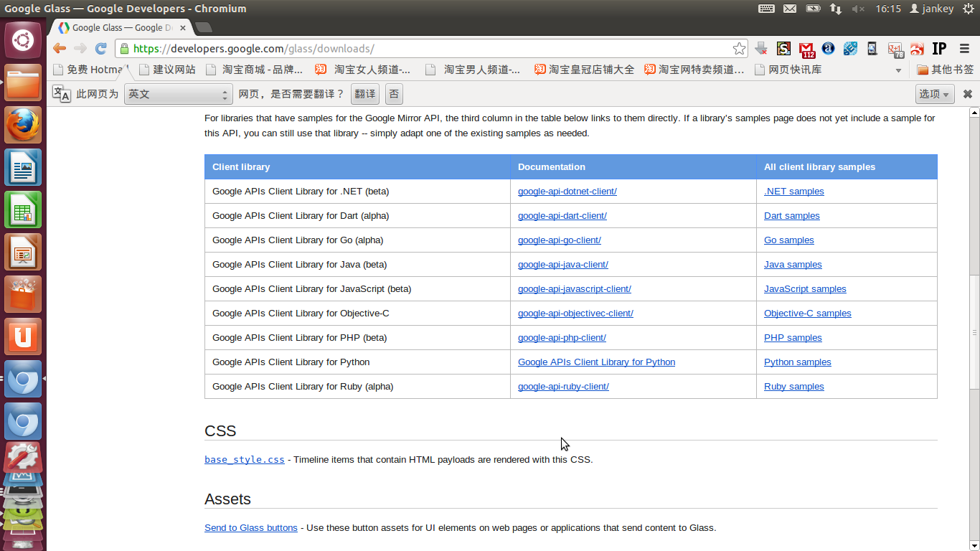Open the 淘宝女人频道 bookmark

click(x=363, y=70)
